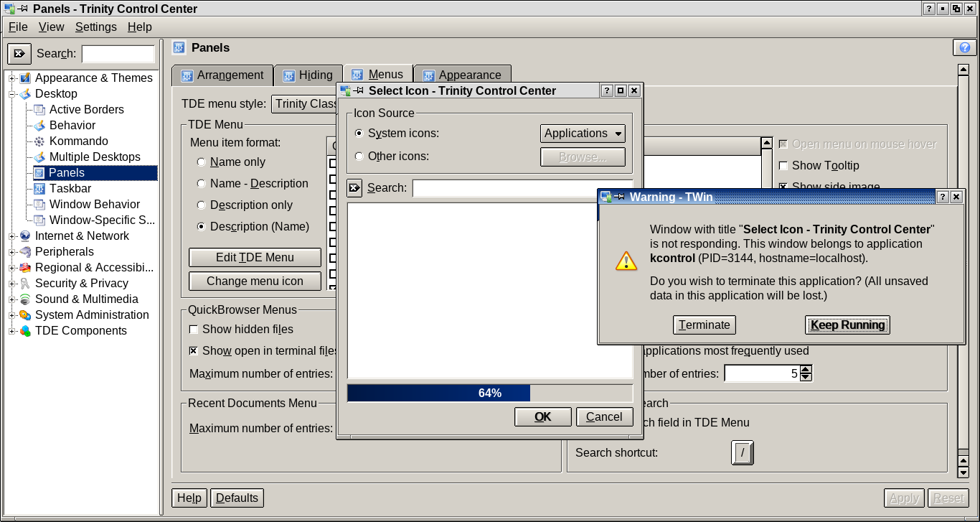
Task: Clear the Select Icon search field icon
Action: point(354,188)
